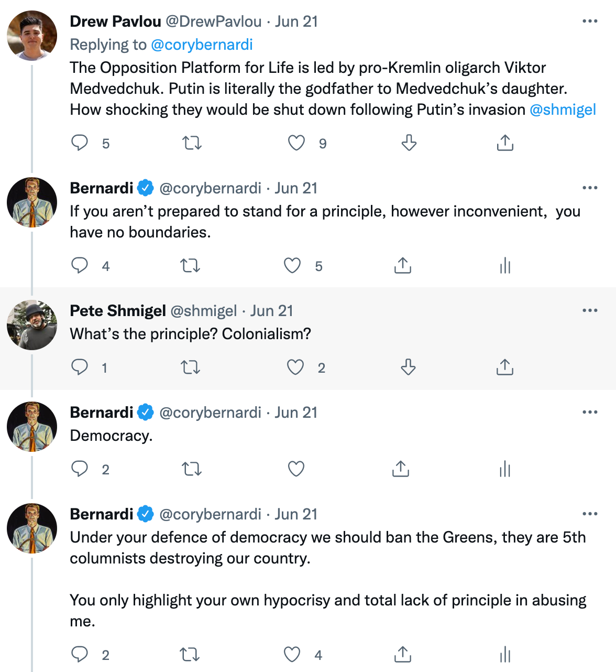The image size is (616, 672).
Task: Open @corybernardi link in Replying to line
Action: pos(202,45)
